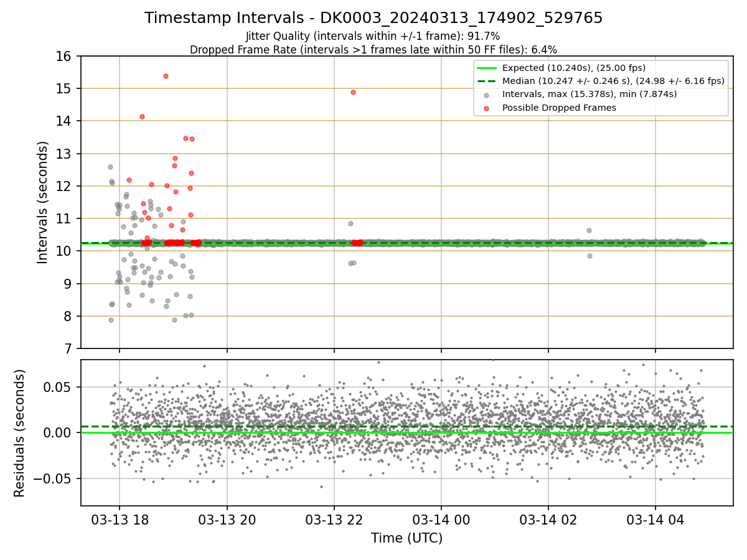
Task: Click the x-axis tick label '03-14 02'
Action: [548, 519]
